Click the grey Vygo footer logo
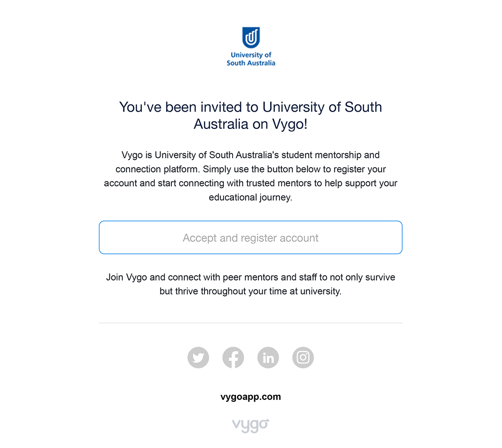Screen dimensions: 502x448 tap(250, 425)
